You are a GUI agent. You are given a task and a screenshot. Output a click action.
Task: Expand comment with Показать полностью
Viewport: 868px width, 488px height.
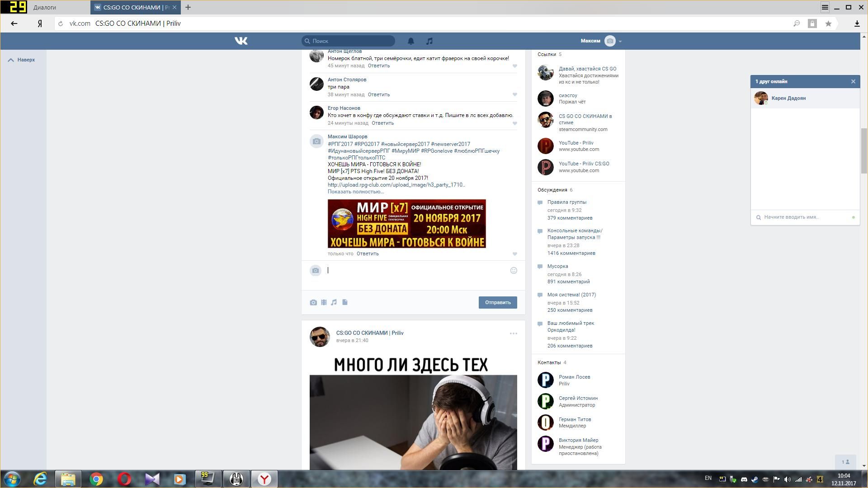click(x=355, y=192)
